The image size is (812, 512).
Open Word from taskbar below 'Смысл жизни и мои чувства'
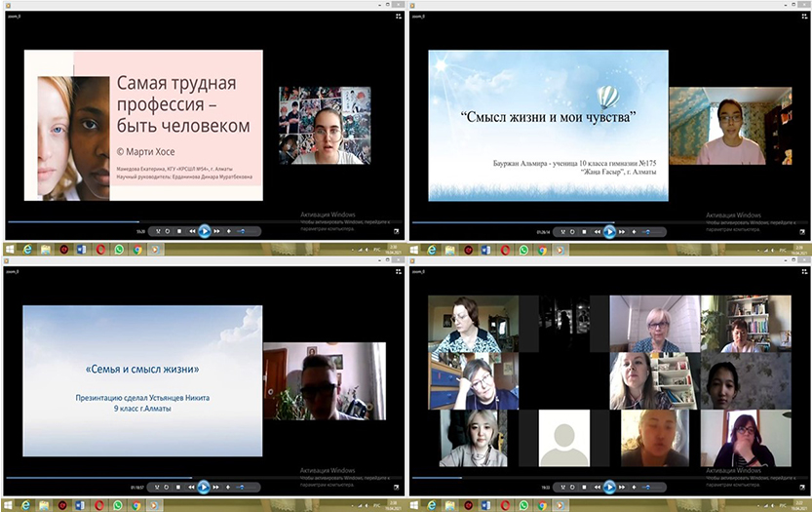pos(487,250)
